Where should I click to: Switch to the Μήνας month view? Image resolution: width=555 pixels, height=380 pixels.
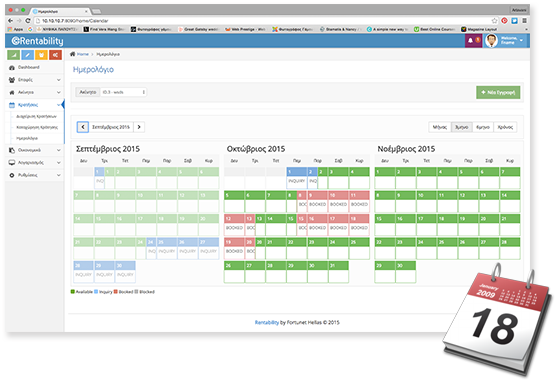coord(440,127)
